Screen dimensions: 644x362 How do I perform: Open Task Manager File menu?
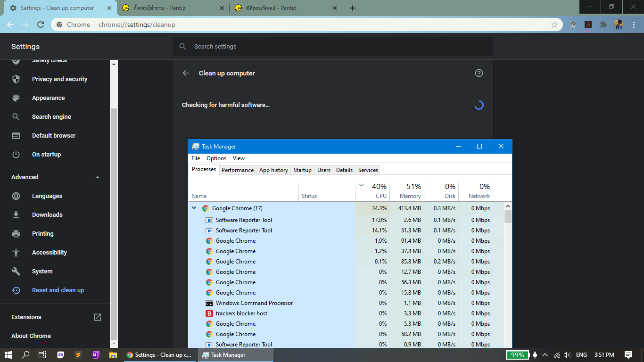point(196,158)
